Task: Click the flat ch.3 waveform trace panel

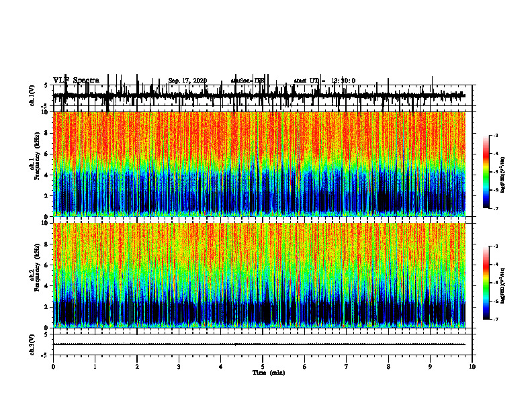Action: (x=262, y=345)
